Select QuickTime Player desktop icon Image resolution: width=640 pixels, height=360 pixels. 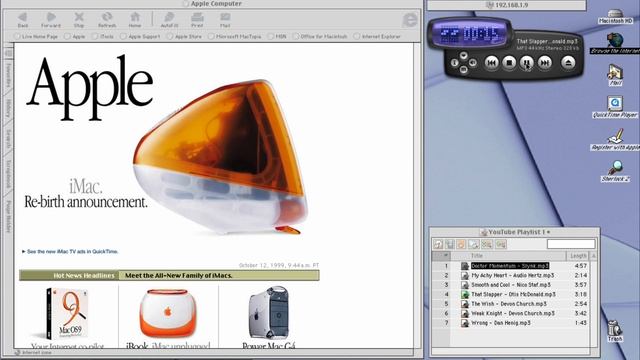coord(615,107)
